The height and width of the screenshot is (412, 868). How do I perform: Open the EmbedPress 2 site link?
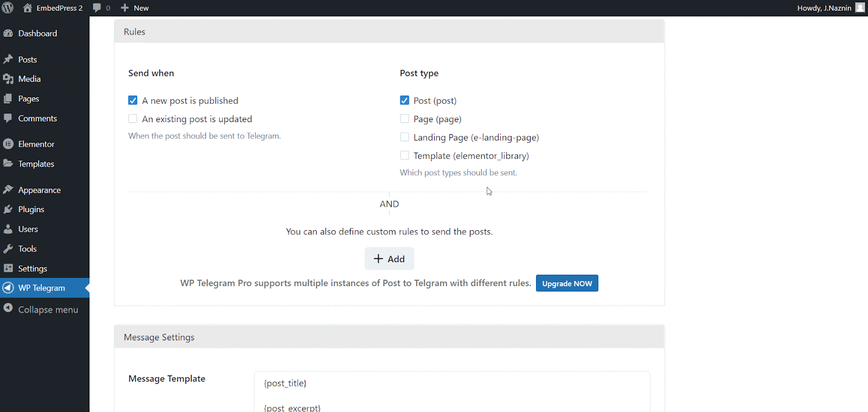coord(60,8)
